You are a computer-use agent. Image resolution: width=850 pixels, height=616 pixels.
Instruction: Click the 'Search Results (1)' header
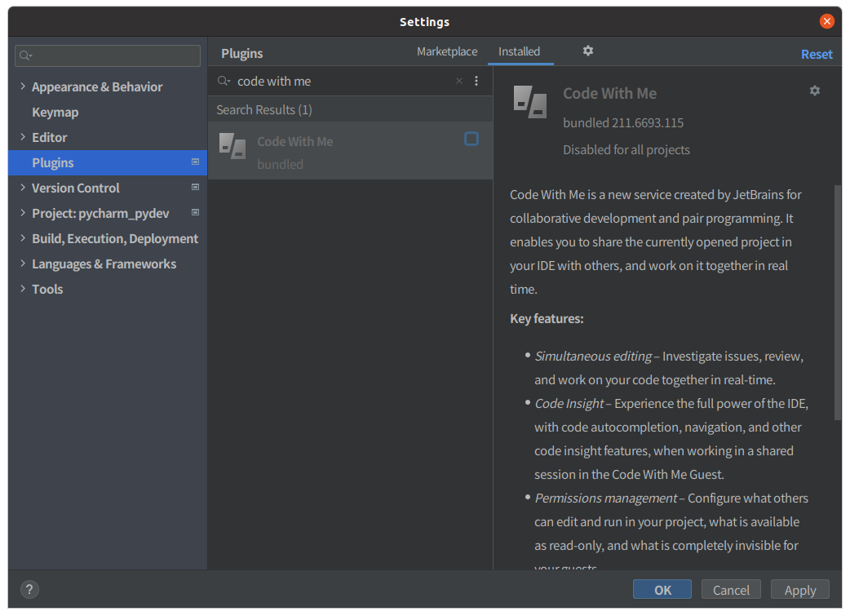click(x=264, y=110)
